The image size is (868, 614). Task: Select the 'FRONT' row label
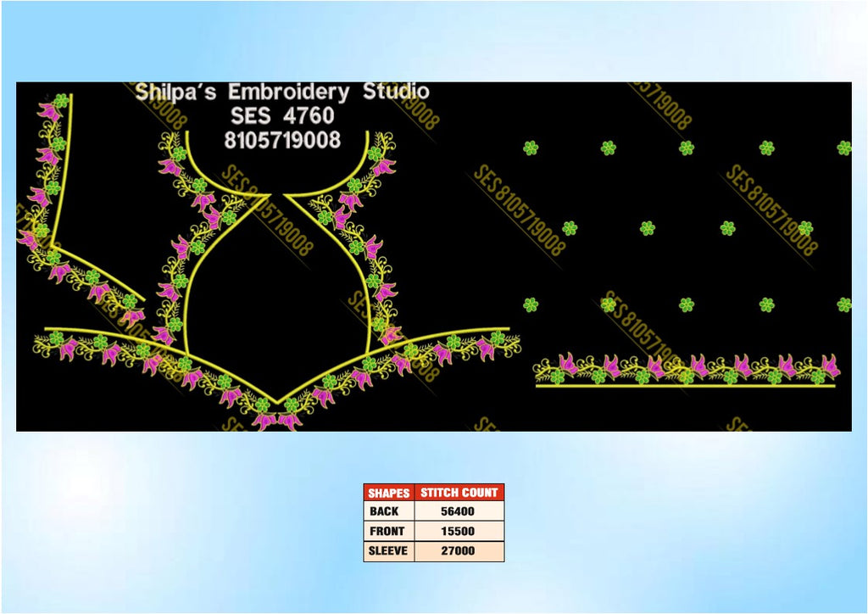click(x=387, y=531)
